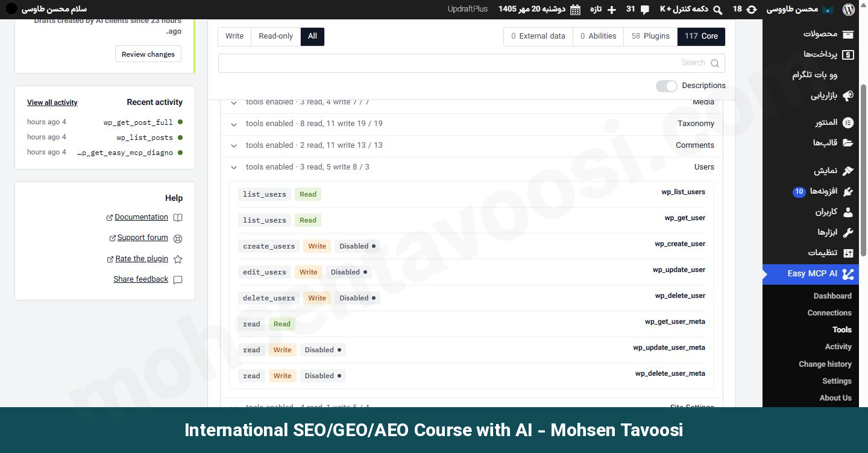The width and height of the screenshot is (868, 453).
Task: Expand the Comments group chevron
Action: (x=234, y=146)
